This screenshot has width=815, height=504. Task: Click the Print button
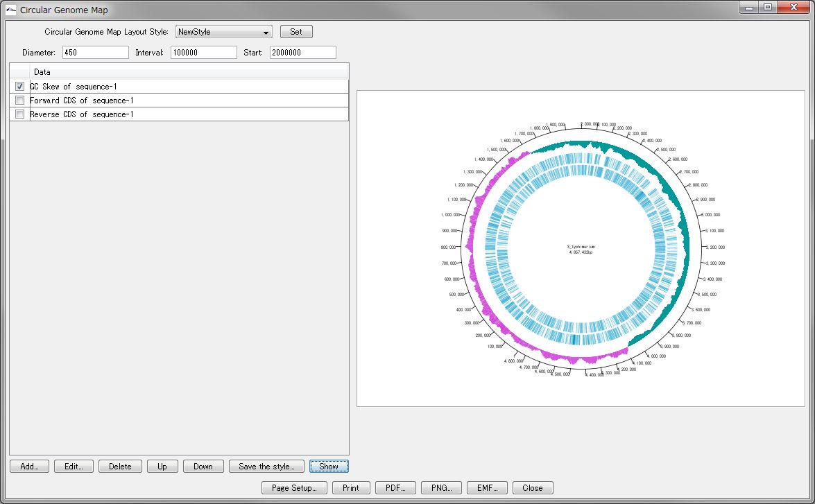click(x=351, y=487)
